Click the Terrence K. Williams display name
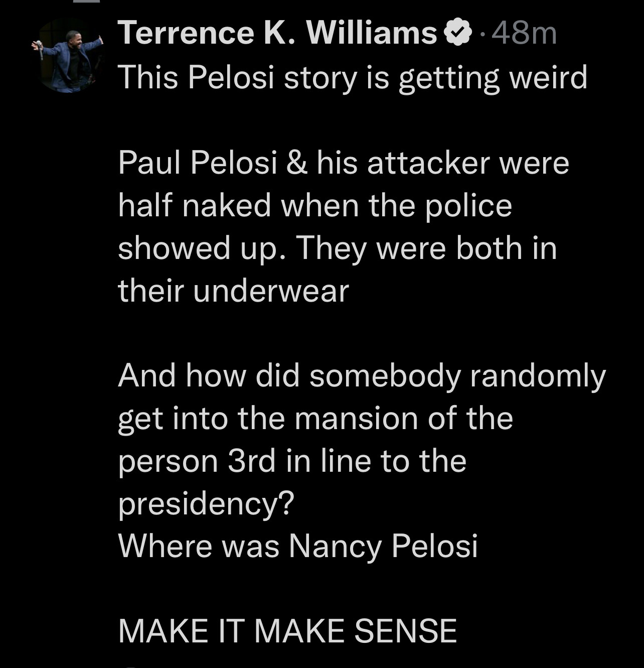 click(x=277, y=33)
